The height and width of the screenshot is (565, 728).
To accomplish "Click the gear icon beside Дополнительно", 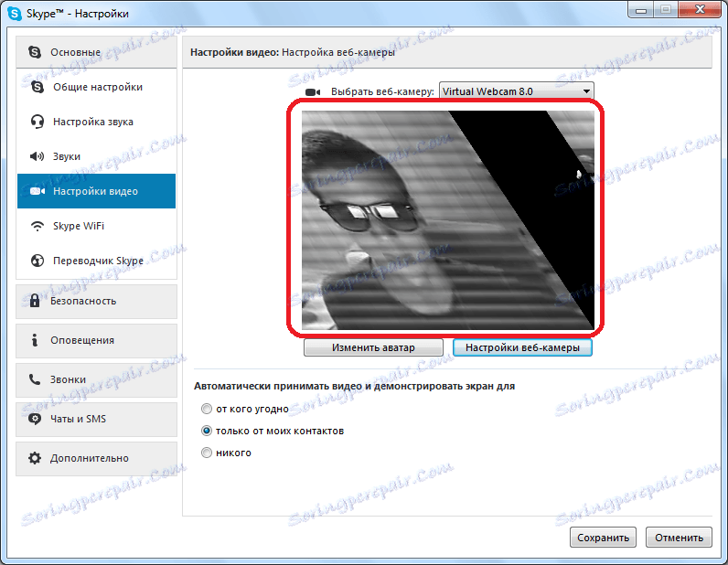I will 35,458.
